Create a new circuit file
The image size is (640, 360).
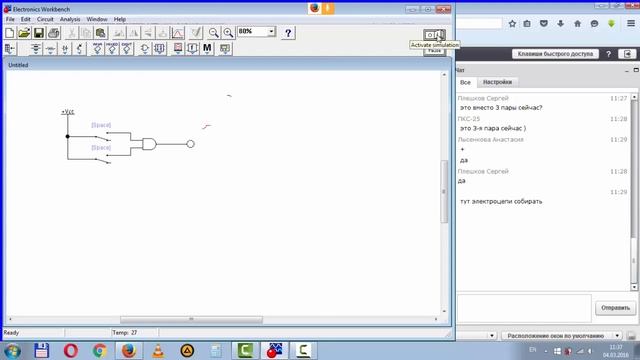[x=10, y=33]
